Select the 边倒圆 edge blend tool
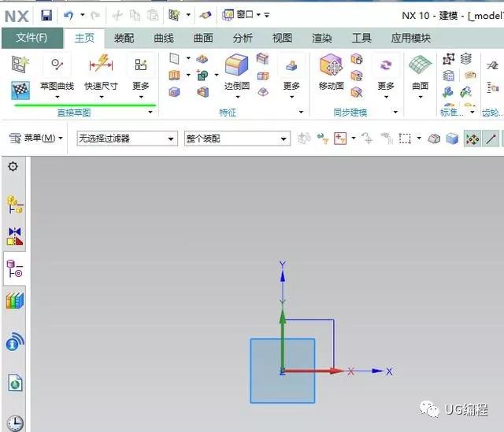Screen dimensions: 504x432 coord(237,76)
